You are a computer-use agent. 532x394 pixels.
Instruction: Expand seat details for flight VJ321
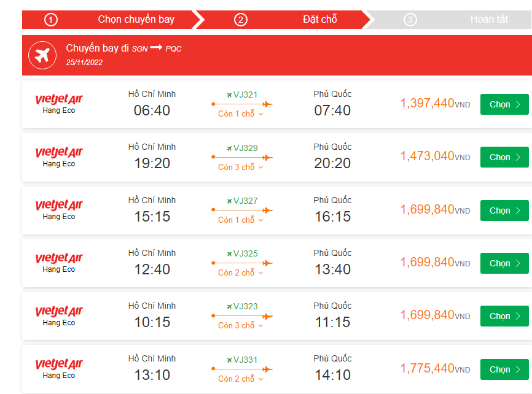[x=241, y=114]
